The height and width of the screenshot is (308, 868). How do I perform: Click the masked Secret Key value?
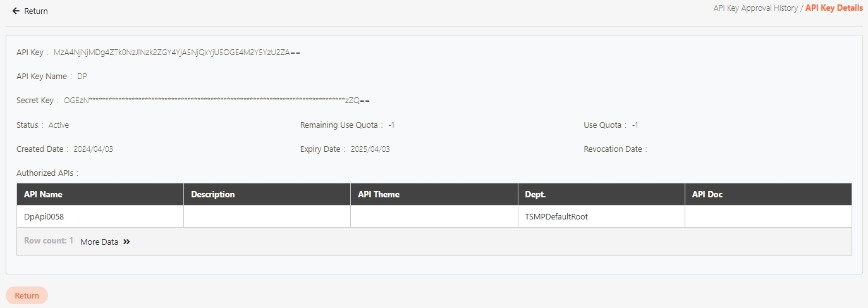pyautogui.click(x=217, y=101)
